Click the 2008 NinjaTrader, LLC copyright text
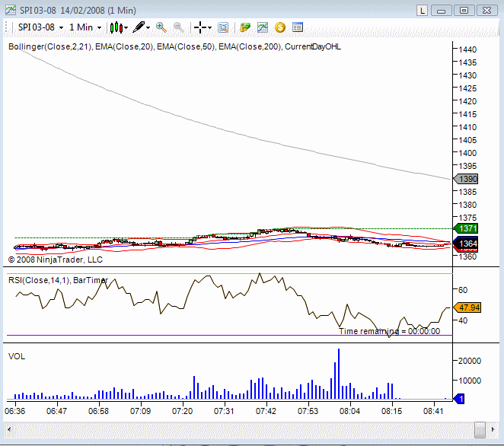This screenshot has width=504, height=446. [x=56, y=260]
